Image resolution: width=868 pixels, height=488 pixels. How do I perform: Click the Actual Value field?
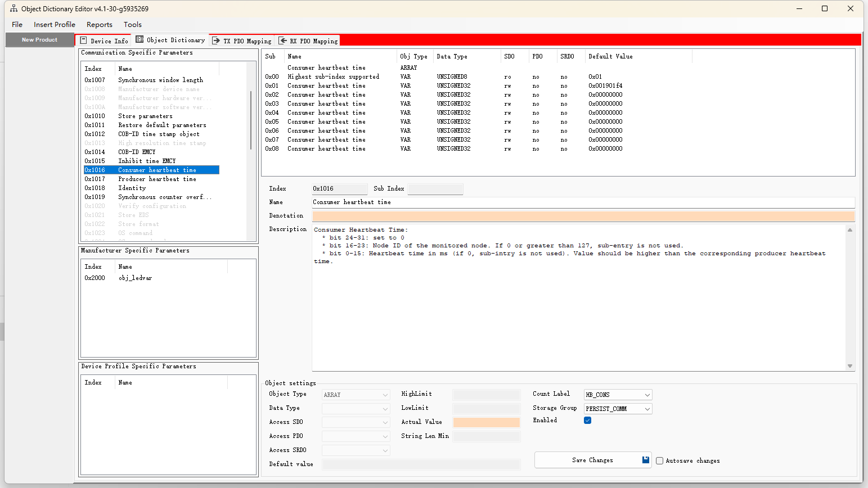coord(487,422)
